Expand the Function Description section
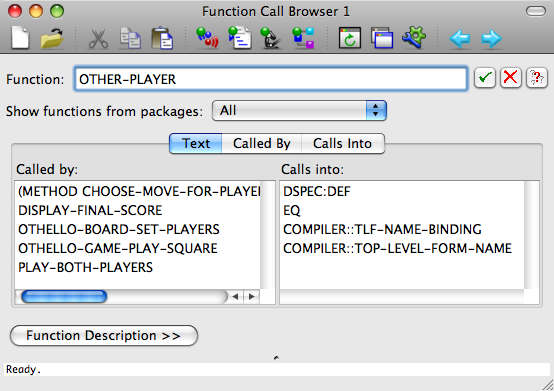The width and height of the screenshot is (554, 391). (x=104, y=336)
